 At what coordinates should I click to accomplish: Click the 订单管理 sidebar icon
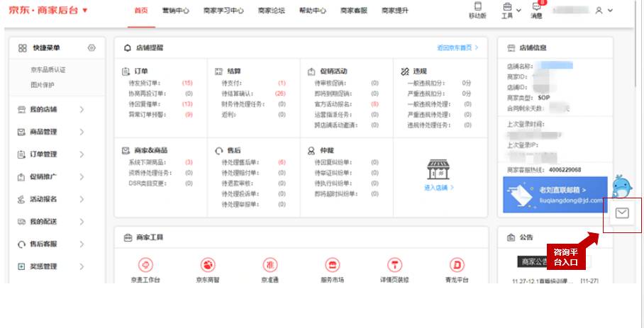21,154
